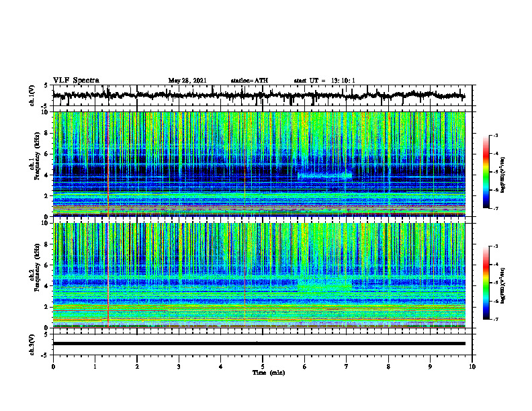532x411 pixels.
Task: Click the '-3' label on ch.1 color scale
Action: tap(496, 135)
